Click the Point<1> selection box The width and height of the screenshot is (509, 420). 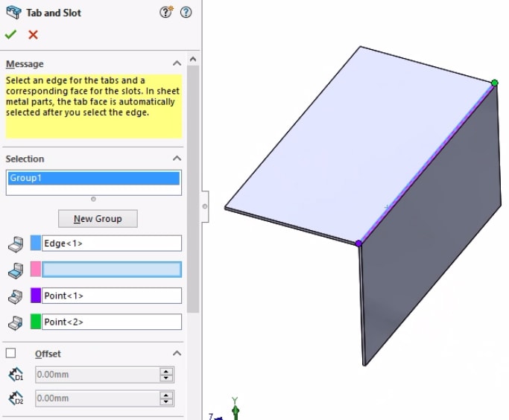tap(112, 296)
